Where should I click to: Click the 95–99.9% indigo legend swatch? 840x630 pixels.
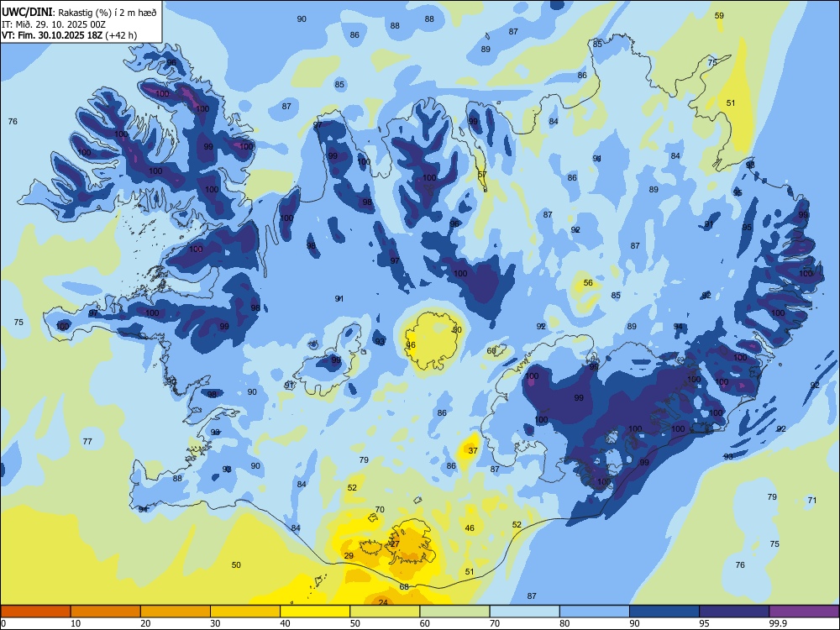tap(734, 612)
